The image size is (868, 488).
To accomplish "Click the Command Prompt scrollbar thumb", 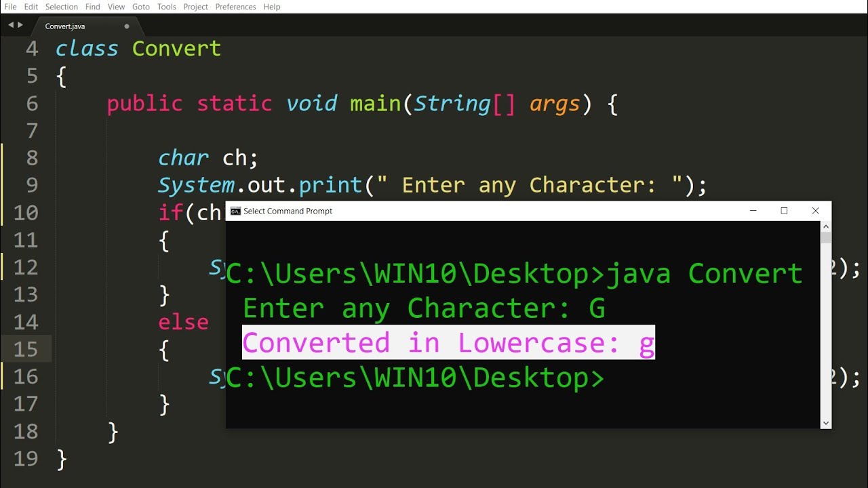I will [x=826, y=238].
